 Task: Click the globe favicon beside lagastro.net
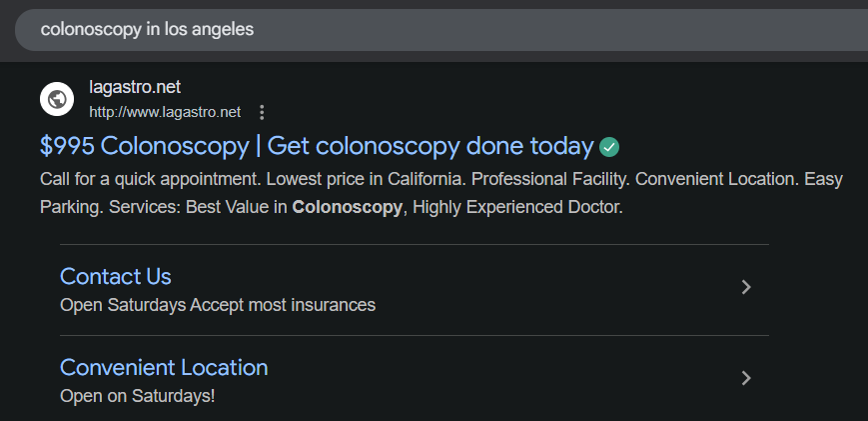pos(57,99)
